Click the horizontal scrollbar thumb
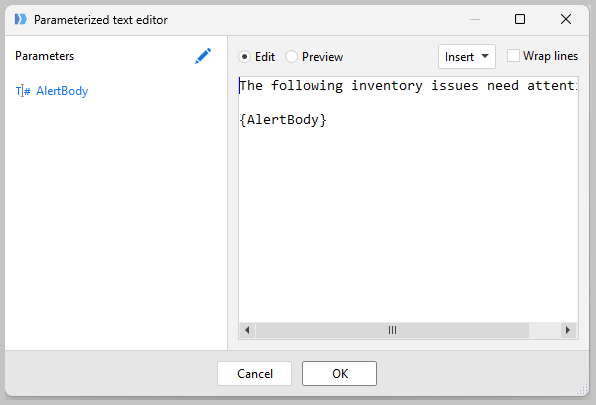The image size is (596, 405). point(392,330)
